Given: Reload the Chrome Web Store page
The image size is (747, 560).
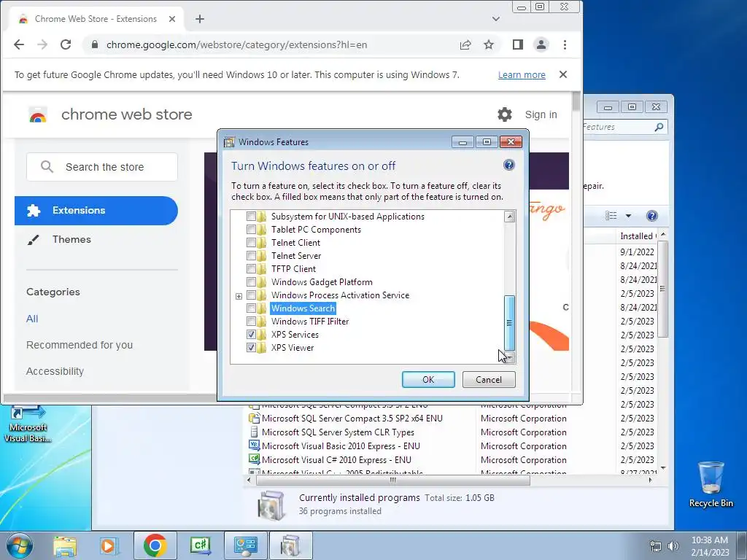Looking at the screenshot, I should point(66,44).
